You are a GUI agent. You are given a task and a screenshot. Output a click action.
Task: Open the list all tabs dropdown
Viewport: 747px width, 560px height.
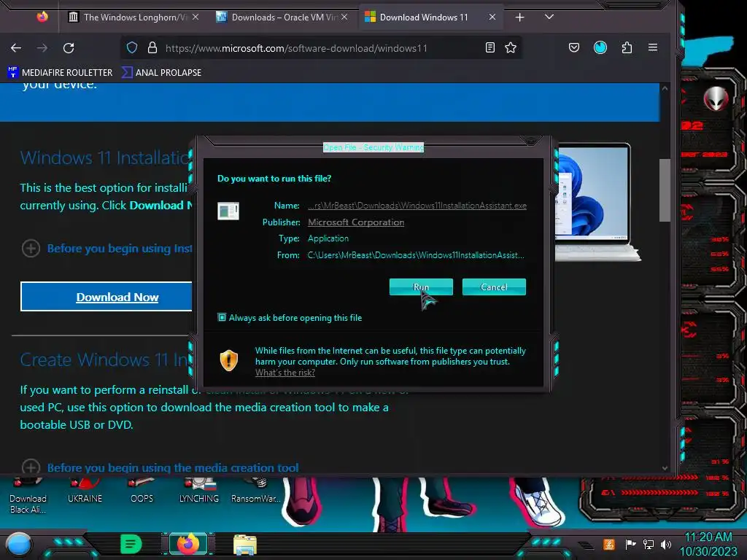[549, 17]
